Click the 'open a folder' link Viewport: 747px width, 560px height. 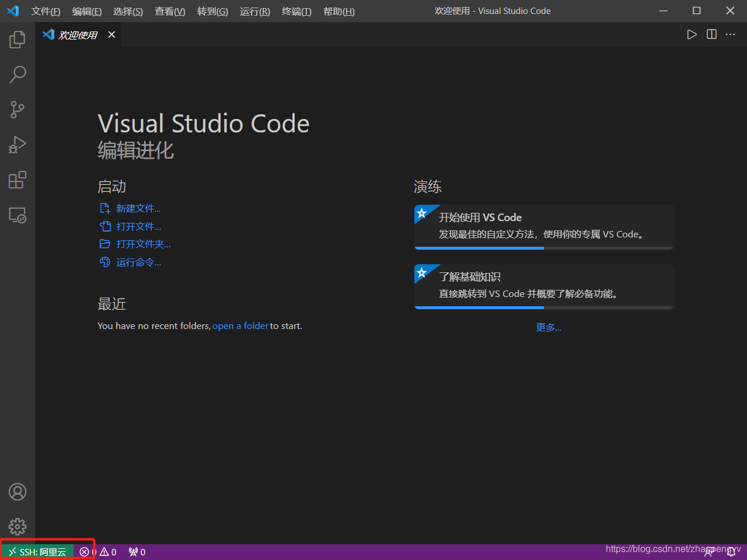[x=240, y=325]
